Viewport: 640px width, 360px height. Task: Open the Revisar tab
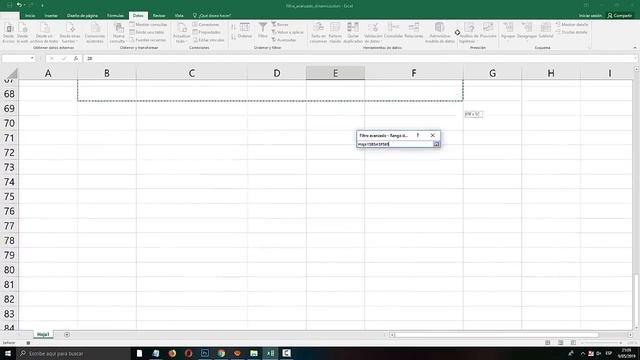pos(159,16)
